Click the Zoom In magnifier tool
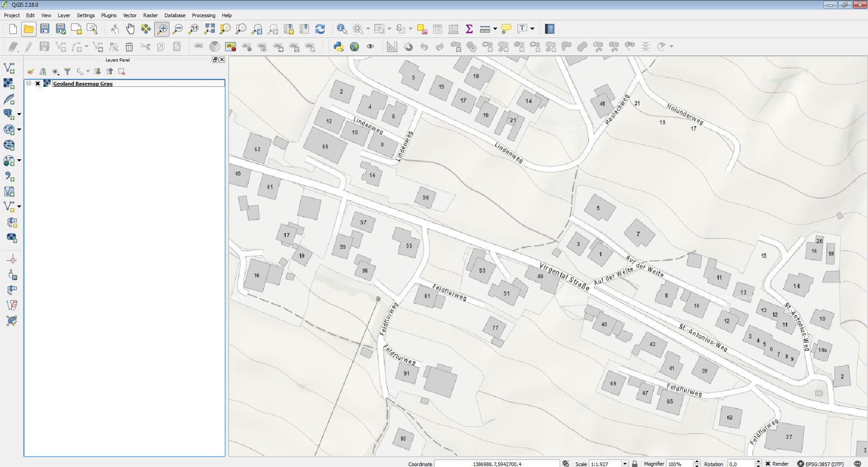The height and width of the screenshot is (467, 868). (162, 29)
